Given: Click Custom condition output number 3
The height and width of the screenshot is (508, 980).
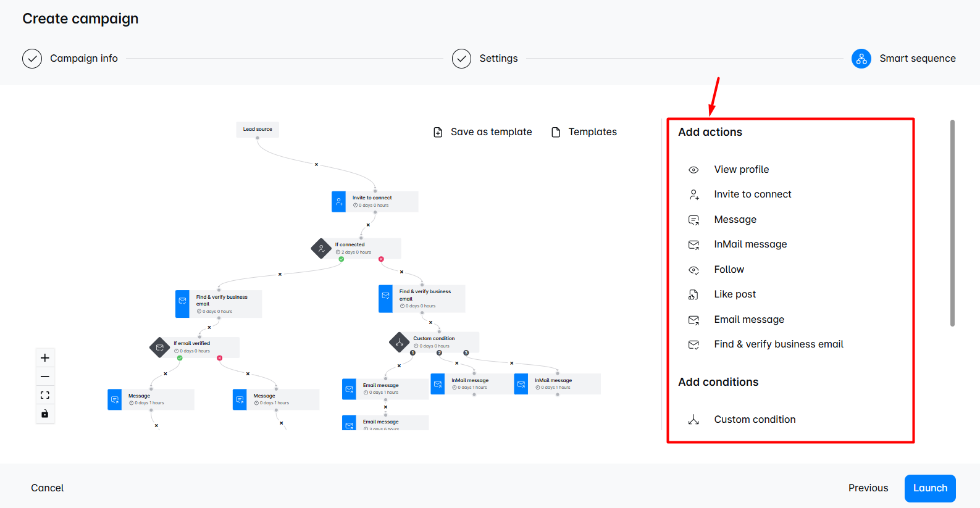Looking at the screenshot, I should 466,353.
